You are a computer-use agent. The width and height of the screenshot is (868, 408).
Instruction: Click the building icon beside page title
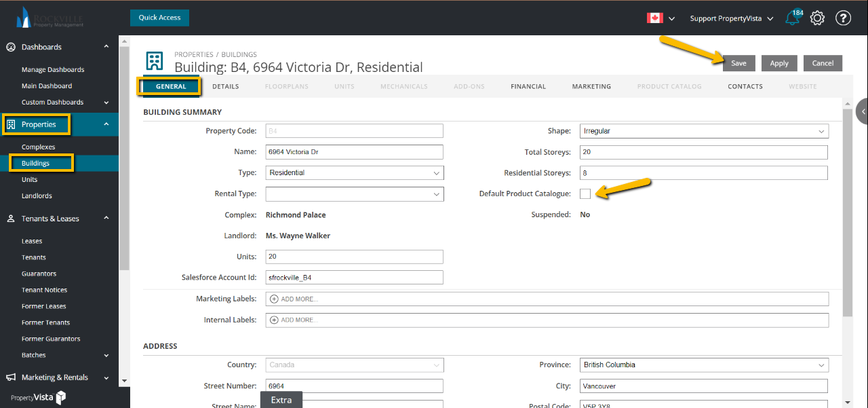155,60
